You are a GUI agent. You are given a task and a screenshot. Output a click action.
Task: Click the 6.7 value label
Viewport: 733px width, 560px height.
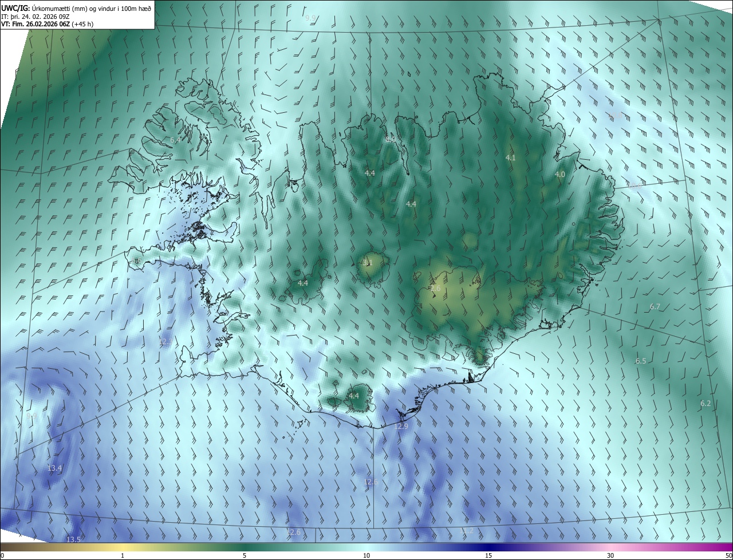coord(655,307)
